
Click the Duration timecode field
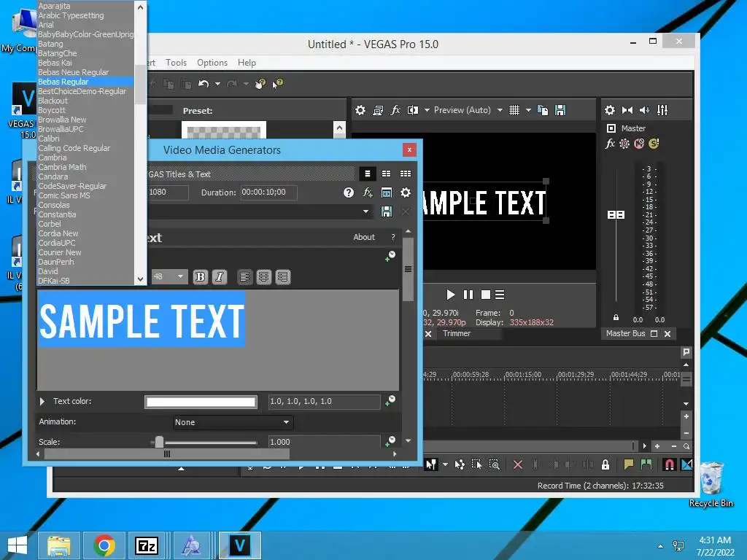268,192
